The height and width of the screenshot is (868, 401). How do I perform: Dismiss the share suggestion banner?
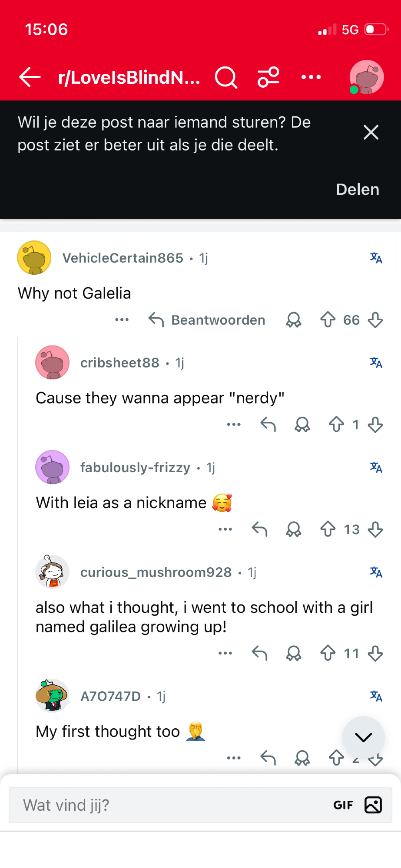tap(371, 132)
